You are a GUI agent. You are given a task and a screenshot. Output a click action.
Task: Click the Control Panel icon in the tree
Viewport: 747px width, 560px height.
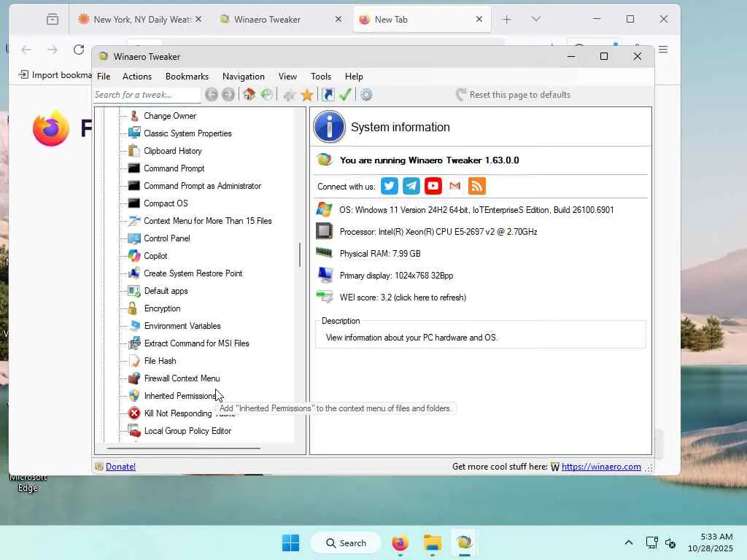pos(134,238)
